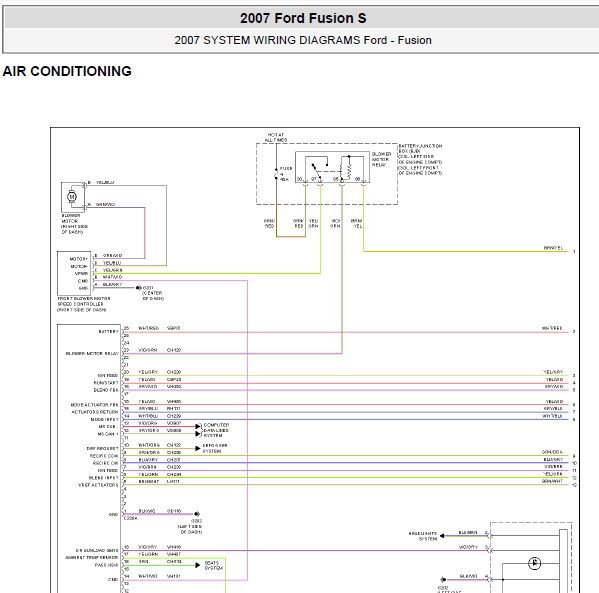Click the 'BLU/GRY' wire label at pin 8
This screenshot has height=593, width=599.
coord(148,460)
